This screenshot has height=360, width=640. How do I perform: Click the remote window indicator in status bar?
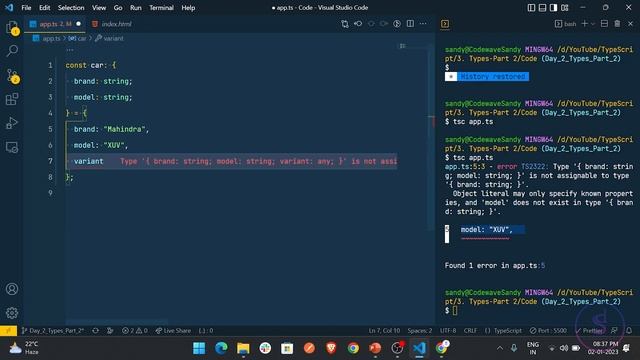point(9,331)
